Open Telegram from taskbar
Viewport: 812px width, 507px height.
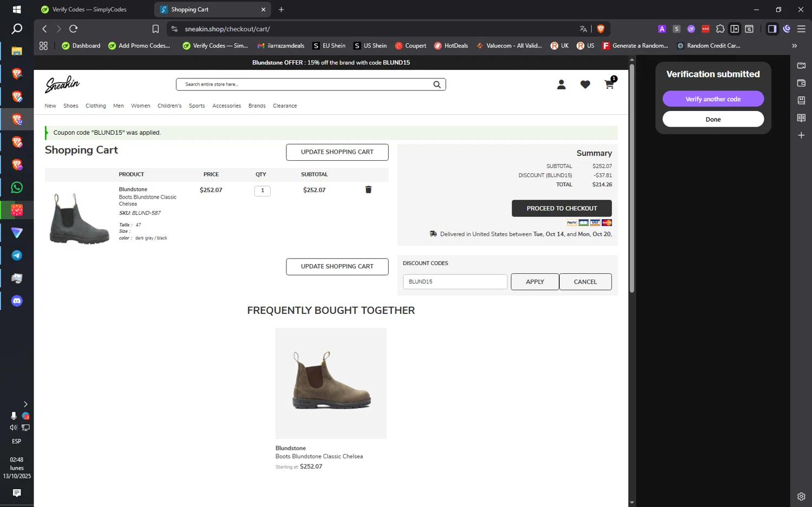pos(17,255)
